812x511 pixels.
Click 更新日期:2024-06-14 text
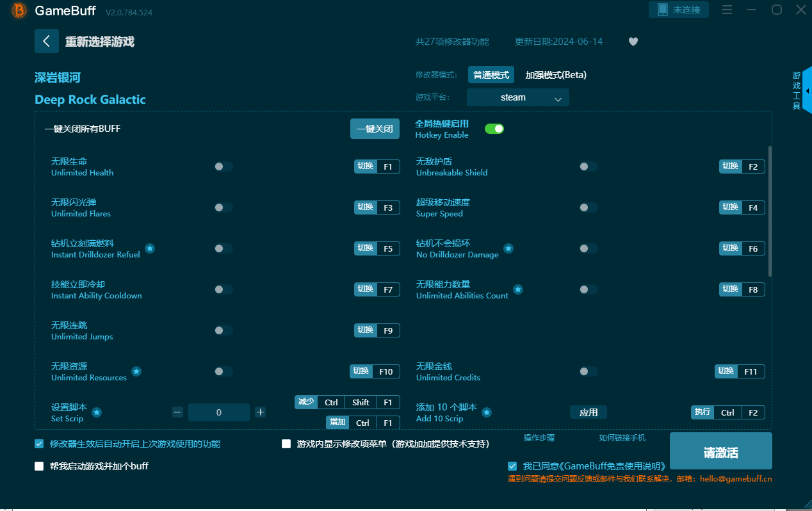pyautogui.click(x=558, y=42)
